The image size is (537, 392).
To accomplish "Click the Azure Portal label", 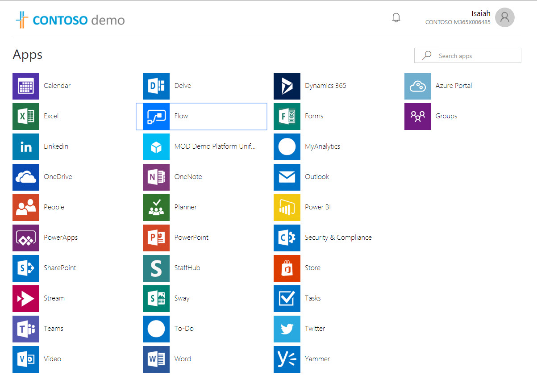I will click(x=454, y=86).
